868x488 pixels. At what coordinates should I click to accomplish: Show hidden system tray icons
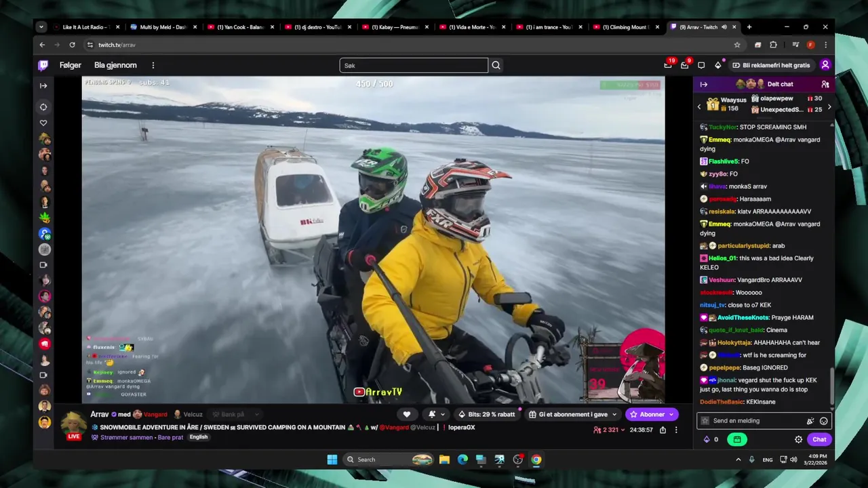738,460
